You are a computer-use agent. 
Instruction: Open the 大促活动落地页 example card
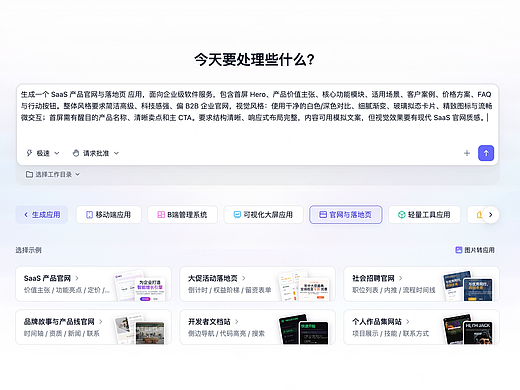click(x=257, y=284)
